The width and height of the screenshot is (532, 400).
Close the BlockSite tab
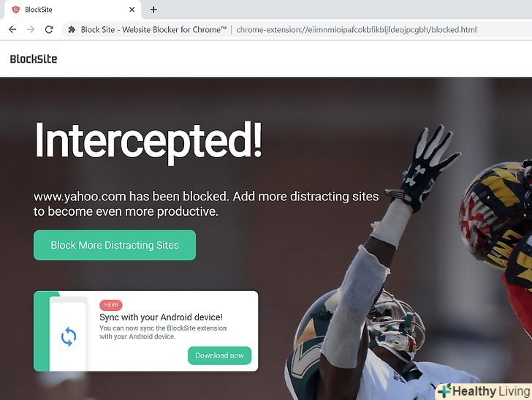tap(132, 10)
